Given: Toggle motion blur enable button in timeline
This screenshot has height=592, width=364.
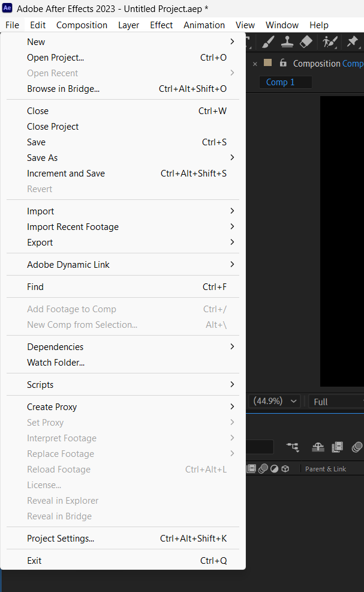Looking at the screenshot, I should [356, 447].
